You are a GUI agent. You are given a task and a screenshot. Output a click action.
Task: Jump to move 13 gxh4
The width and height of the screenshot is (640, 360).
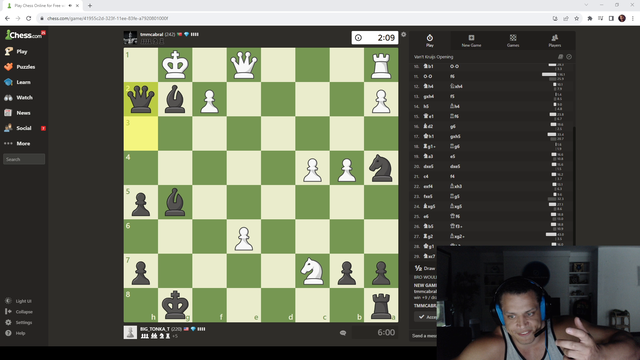[429, 96]
